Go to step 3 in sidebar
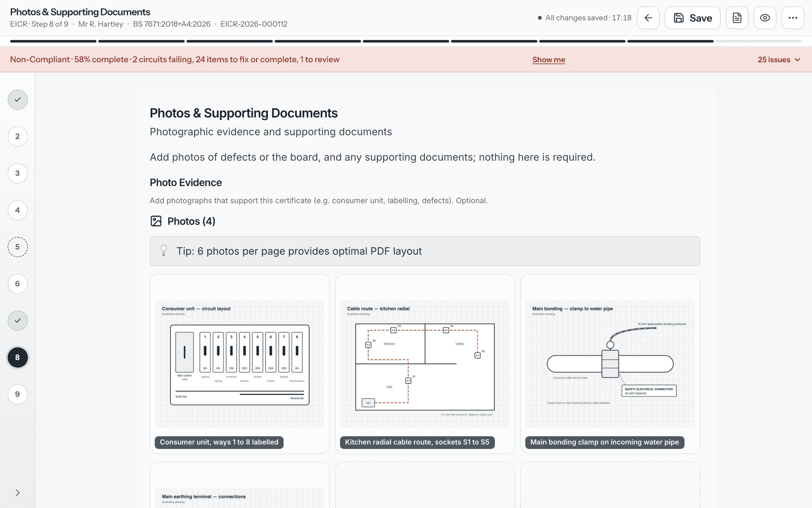This screenshot has height=508, width=812. click(x=17, y=173)
